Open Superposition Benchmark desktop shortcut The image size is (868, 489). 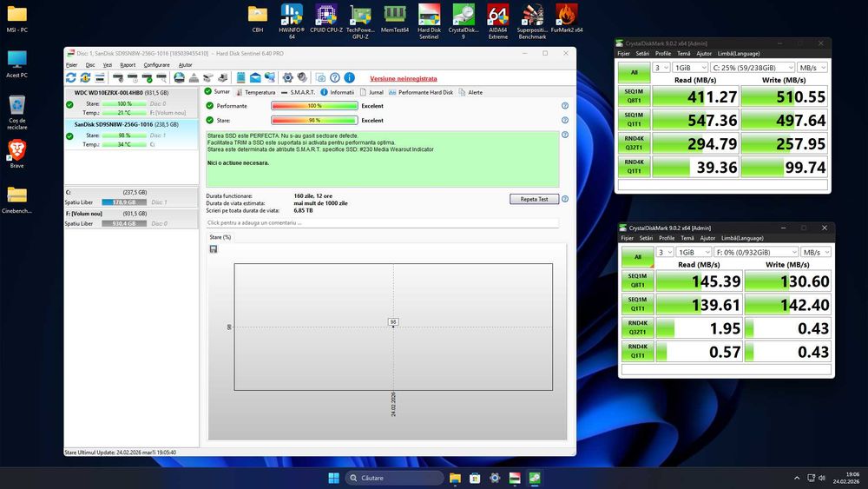coord(532,21)
